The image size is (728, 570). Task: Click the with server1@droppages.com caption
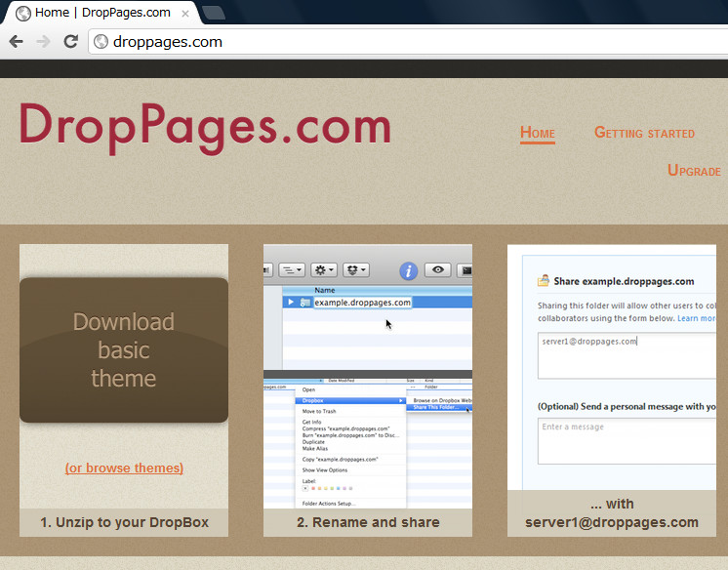pyautogui.click(x=612, y=512)
